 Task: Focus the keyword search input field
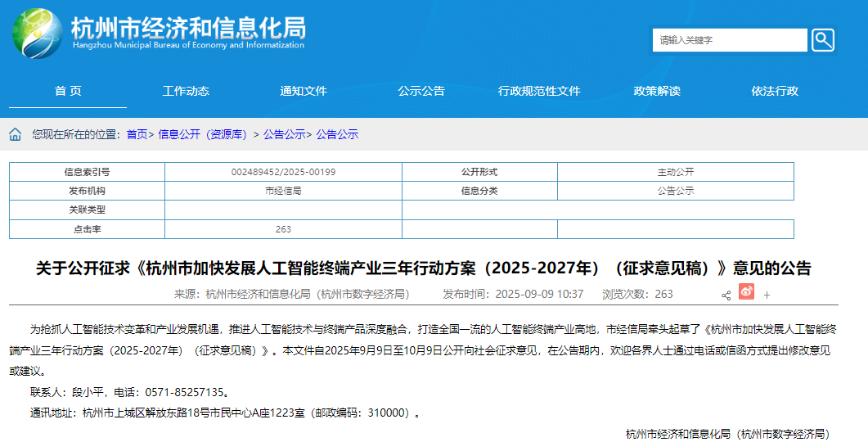(x=729, y=40)
